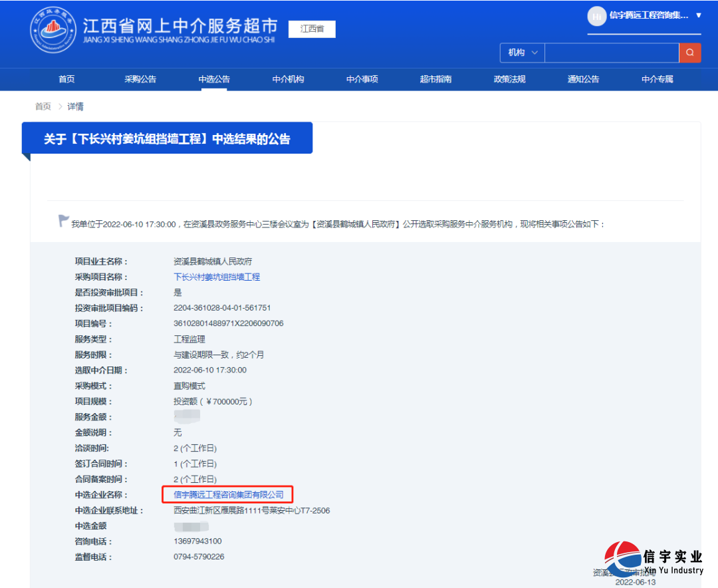Click the flag icon before the announcement paragraph
Screen dimensions: 718x588
[63, 221]
